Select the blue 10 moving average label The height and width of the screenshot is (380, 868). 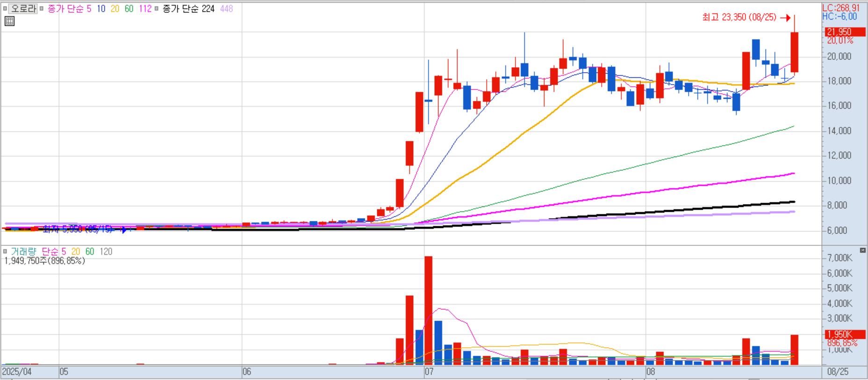[x=101, y=8]
